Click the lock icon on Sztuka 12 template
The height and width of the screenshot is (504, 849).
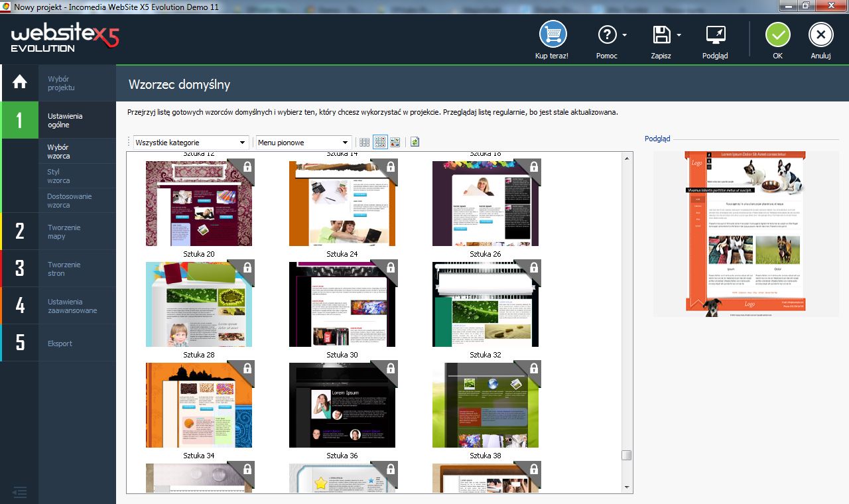[247, 166]
